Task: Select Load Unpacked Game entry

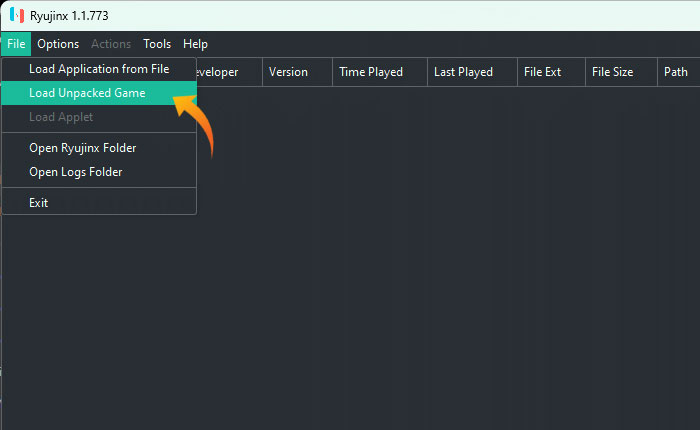Action: pyautogui.click(x=87, y=93)
